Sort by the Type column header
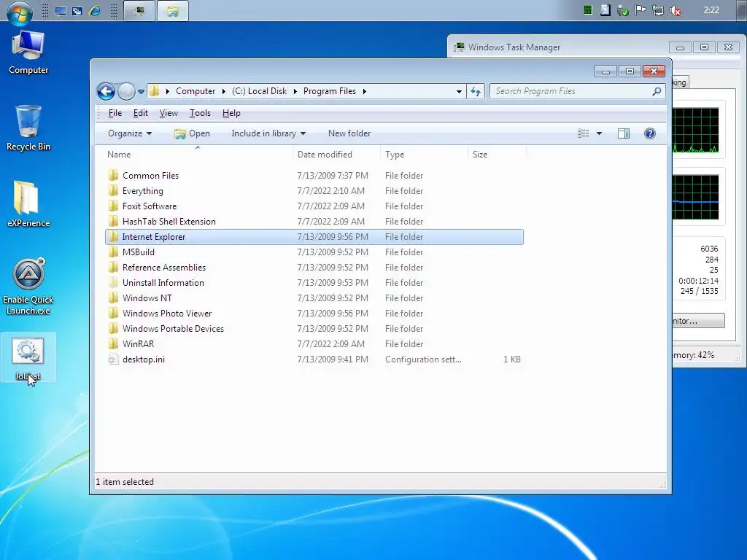This screenshot has width=747, height=560. (x=424, y=155)
